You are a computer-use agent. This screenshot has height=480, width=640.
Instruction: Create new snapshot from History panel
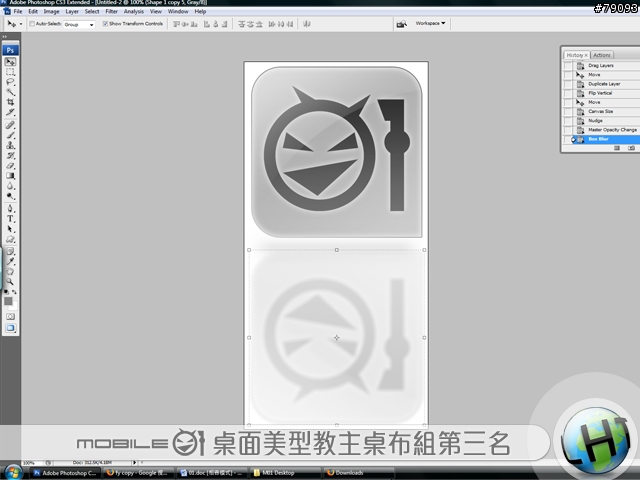[631, 148]
